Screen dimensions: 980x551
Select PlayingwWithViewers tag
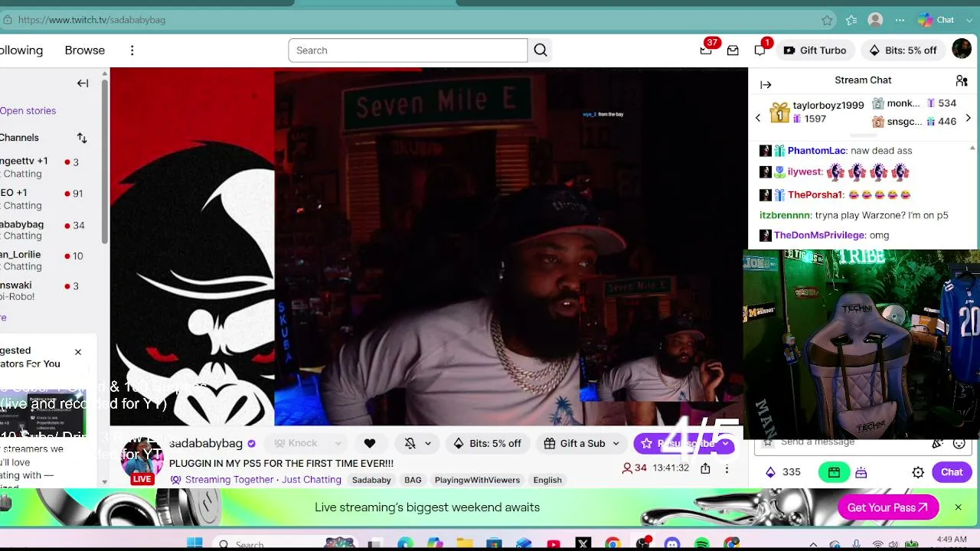pos(477,480)
